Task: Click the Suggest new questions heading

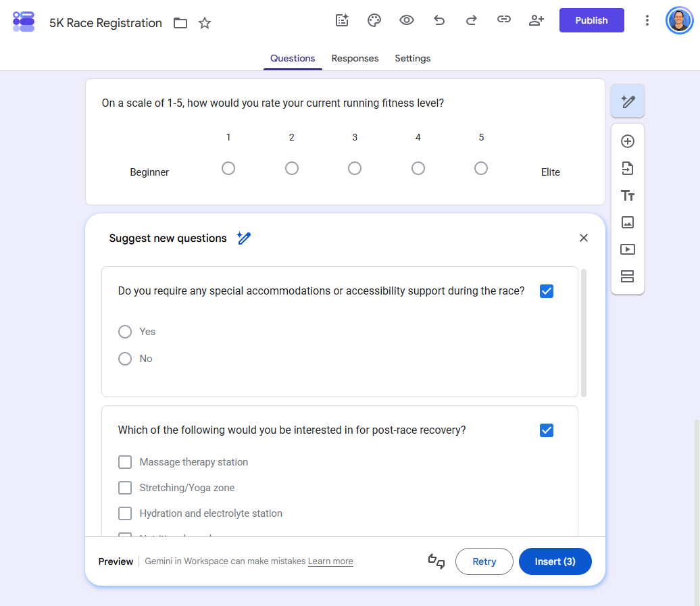Action: (x=168, y=238)
